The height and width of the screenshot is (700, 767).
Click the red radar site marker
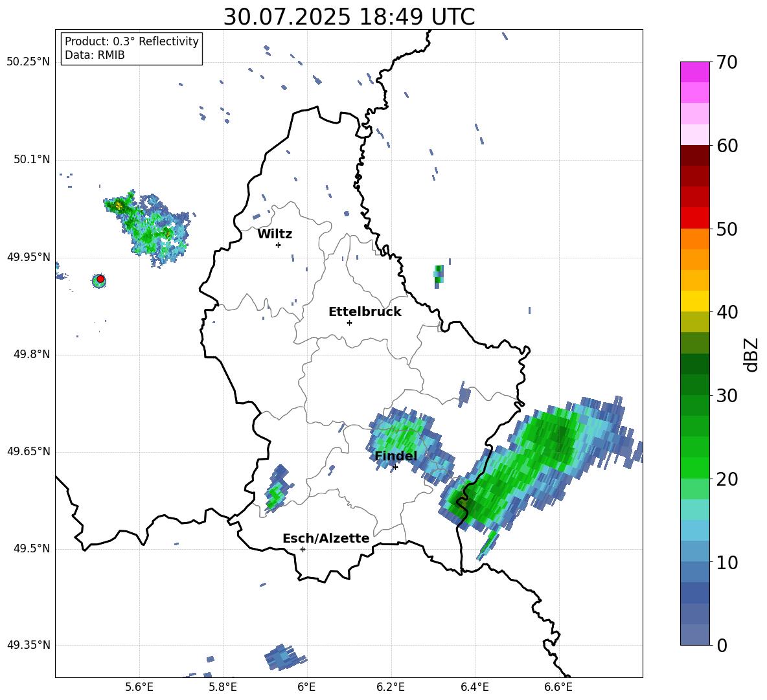tap(100, 279)
